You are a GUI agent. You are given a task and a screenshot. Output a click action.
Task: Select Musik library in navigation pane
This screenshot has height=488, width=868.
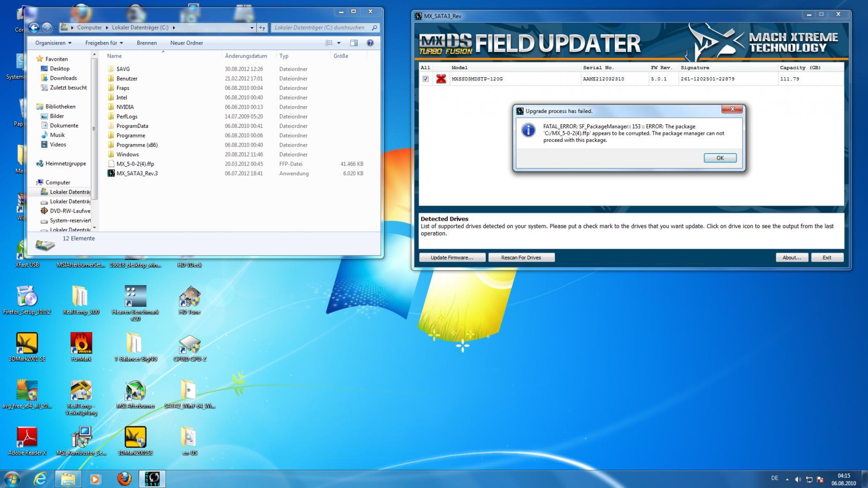pos(57,135)
